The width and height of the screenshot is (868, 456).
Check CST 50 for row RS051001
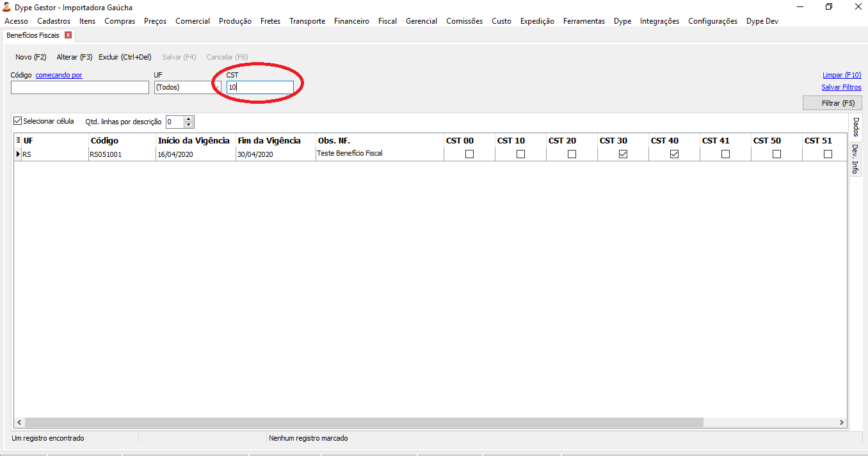(x=776, y=154)
